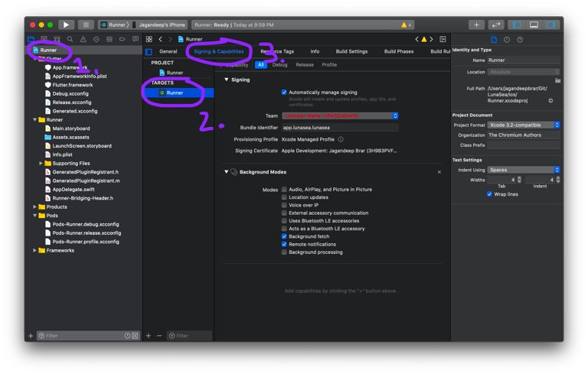Expand the Supporting Files folder
588x374 pixels.
41,164
